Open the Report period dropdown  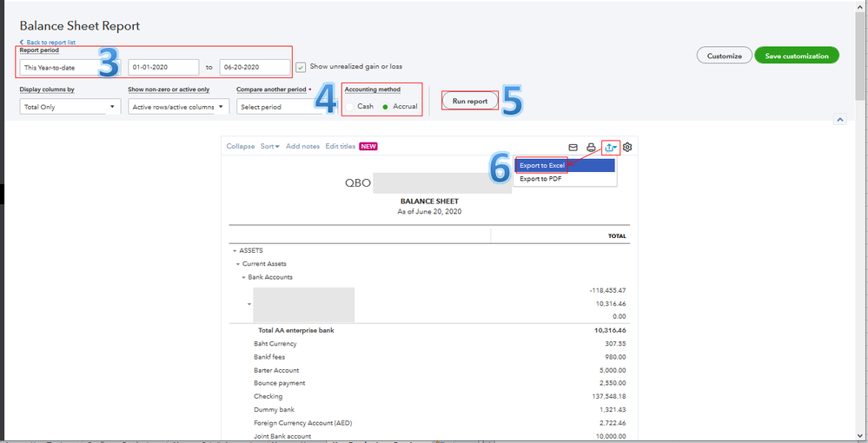[x=70, y=67]
